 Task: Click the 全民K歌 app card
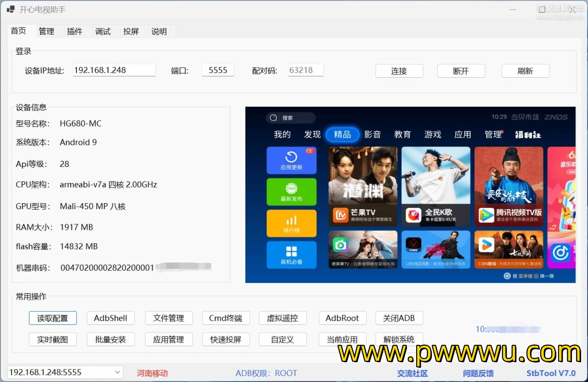436,187
